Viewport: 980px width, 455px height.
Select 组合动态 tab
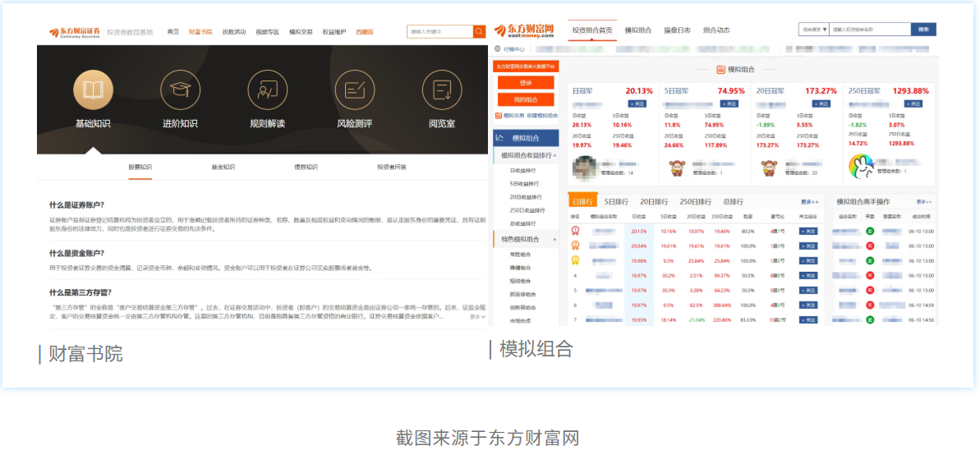[716, 30]
